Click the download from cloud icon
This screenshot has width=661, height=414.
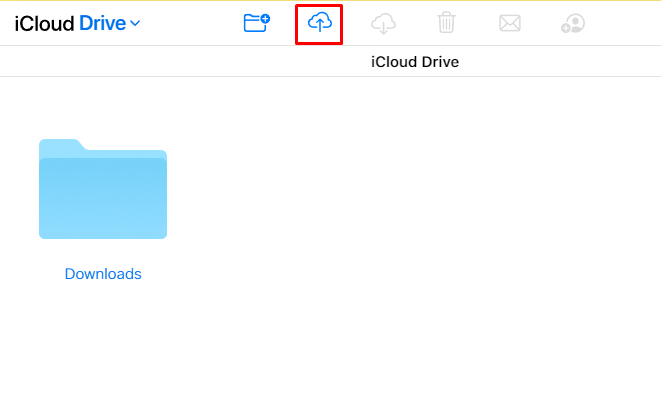383,23
